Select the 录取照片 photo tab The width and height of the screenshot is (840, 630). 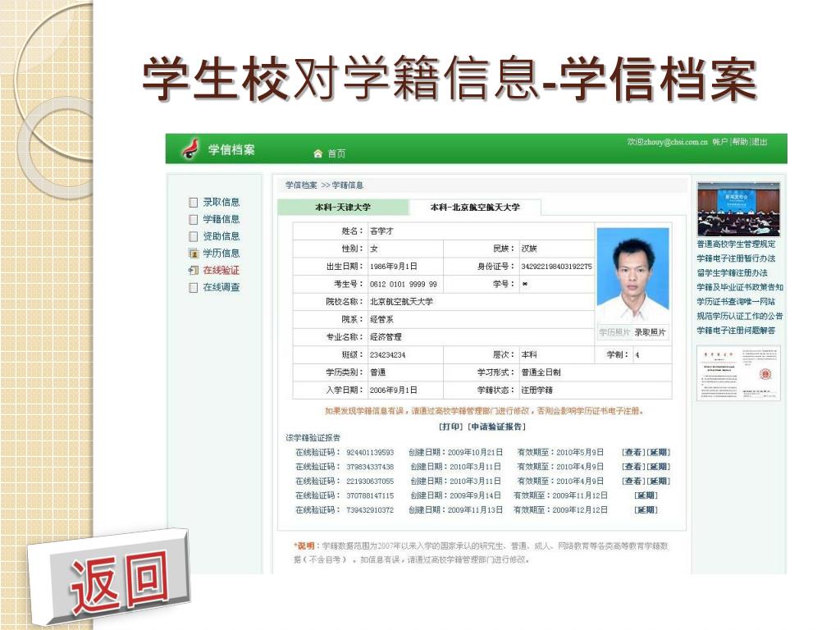pos(651,333)
